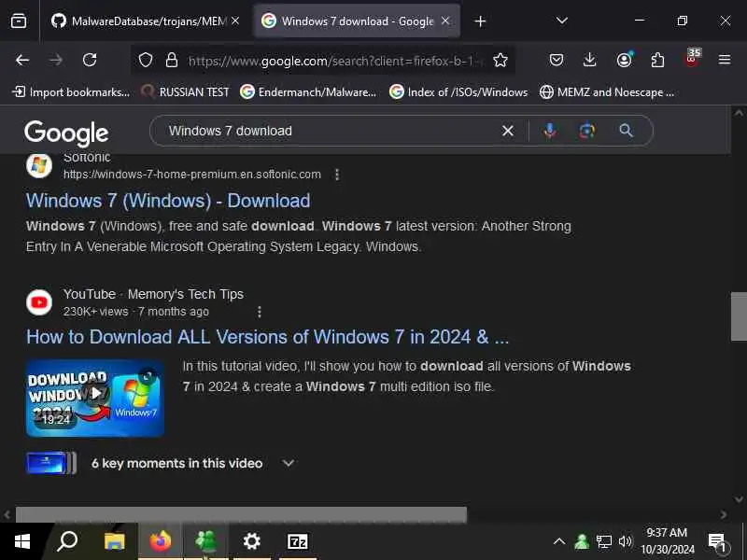Clear the Google search box

pyautogui.click(x=508, y=131)
